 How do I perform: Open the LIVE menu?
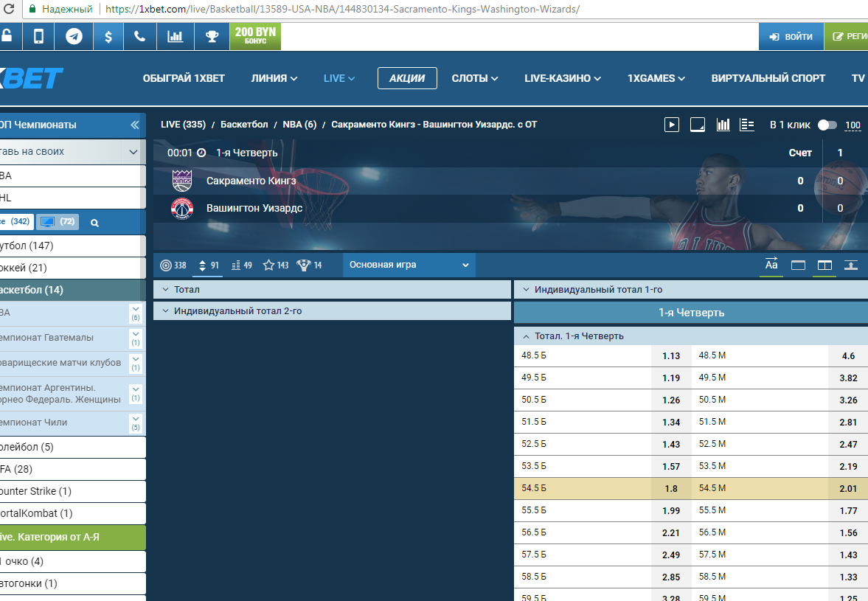[338, 79]
